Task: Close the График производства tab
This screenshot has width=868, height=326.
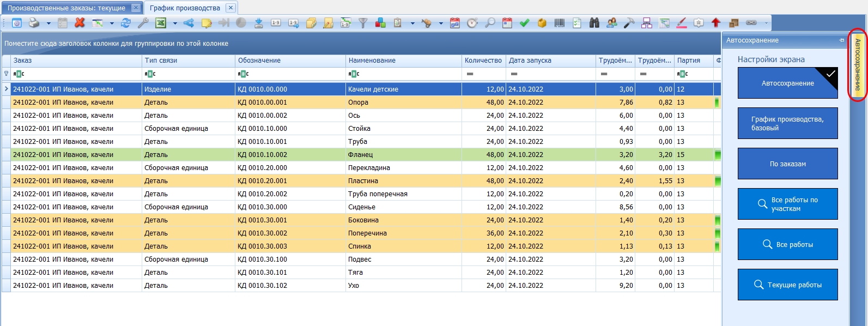Action: point(231,8)
